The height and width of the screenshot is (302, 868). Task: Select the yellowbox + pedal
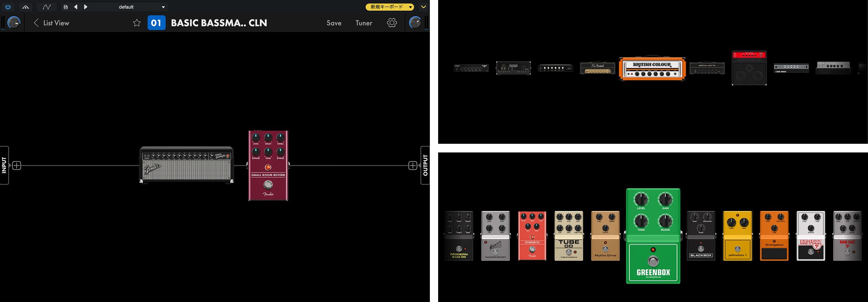point(738,236)
